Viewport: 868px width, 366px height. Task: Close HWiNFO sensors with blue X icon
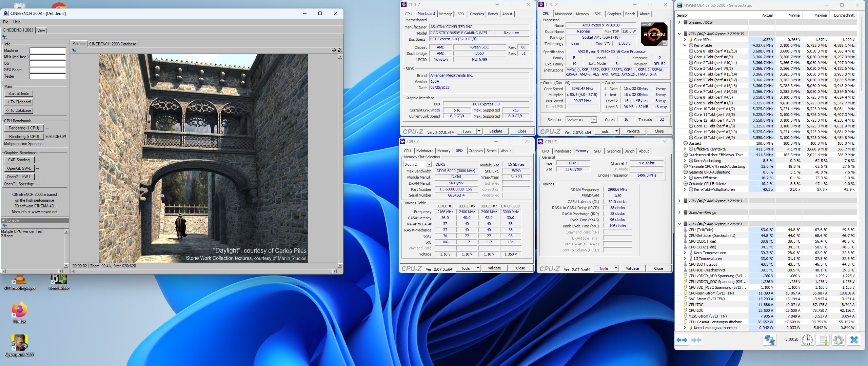(x=854, y=340)
